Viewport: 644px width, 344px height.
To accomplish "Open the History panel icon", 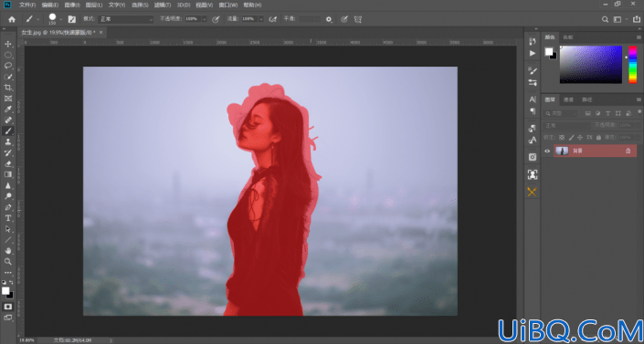I will 533,41.
